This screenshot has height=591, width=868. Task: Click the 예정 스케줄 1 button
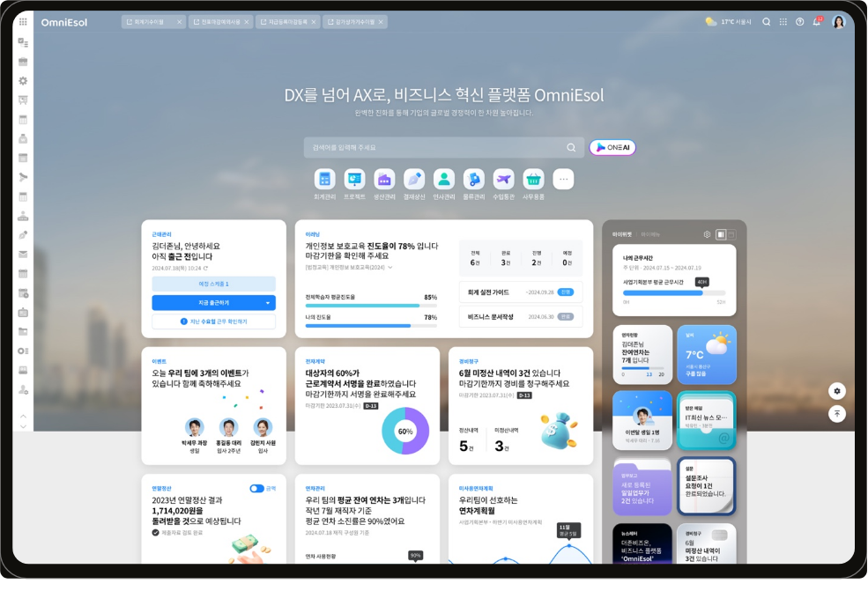(x=213, y=284)
